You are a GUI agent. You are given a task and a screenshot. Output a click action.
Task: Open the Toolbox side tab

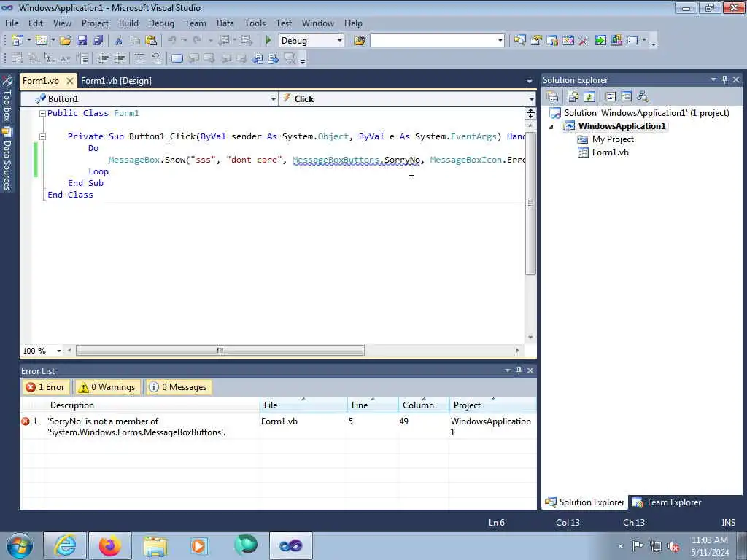click(7, 98)
